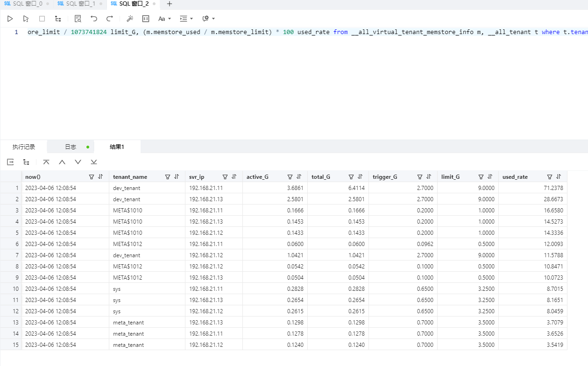Open the execution plan tree icon
588x366 pixels.
[x=58, y=19]
